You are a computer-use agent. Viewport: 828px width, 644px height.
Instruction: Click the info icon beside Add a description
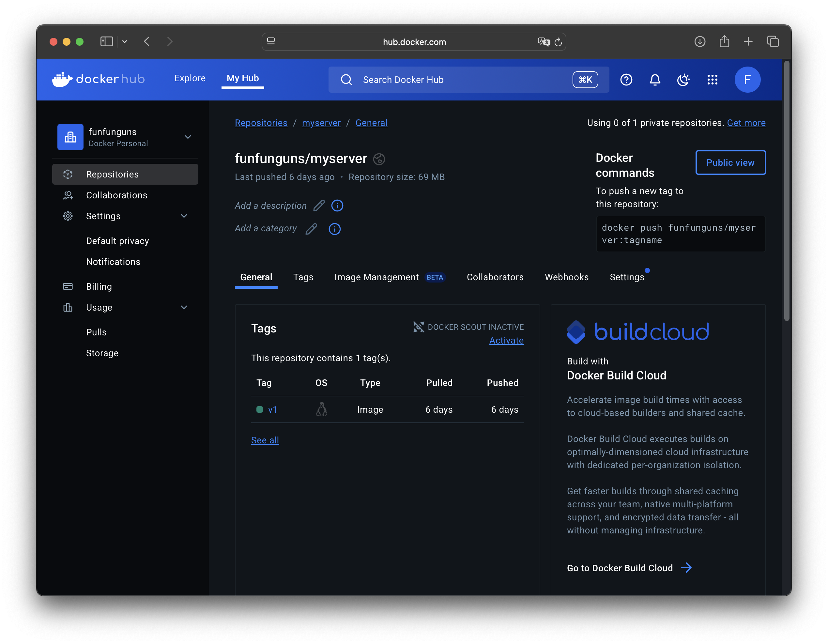(337, 206)
